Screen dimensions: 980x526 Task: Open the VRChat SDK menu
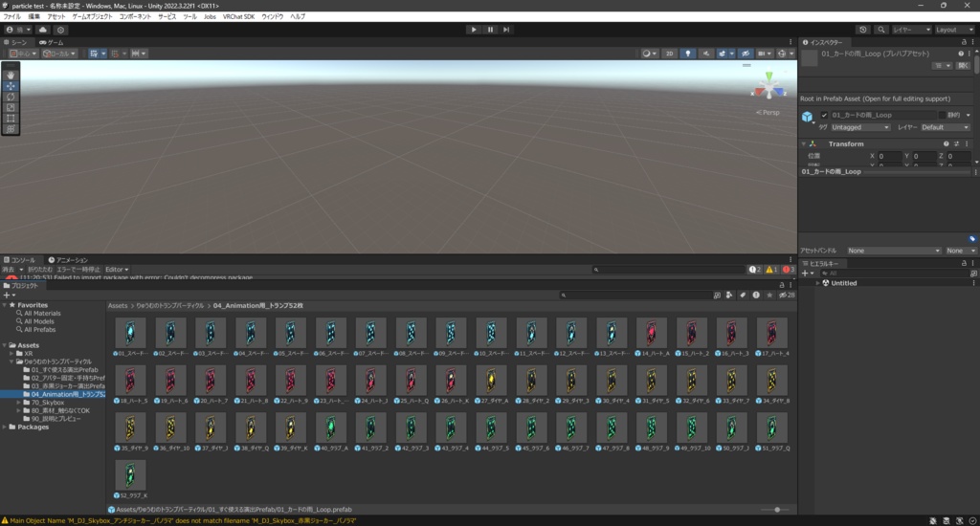(x=238, y=17)
